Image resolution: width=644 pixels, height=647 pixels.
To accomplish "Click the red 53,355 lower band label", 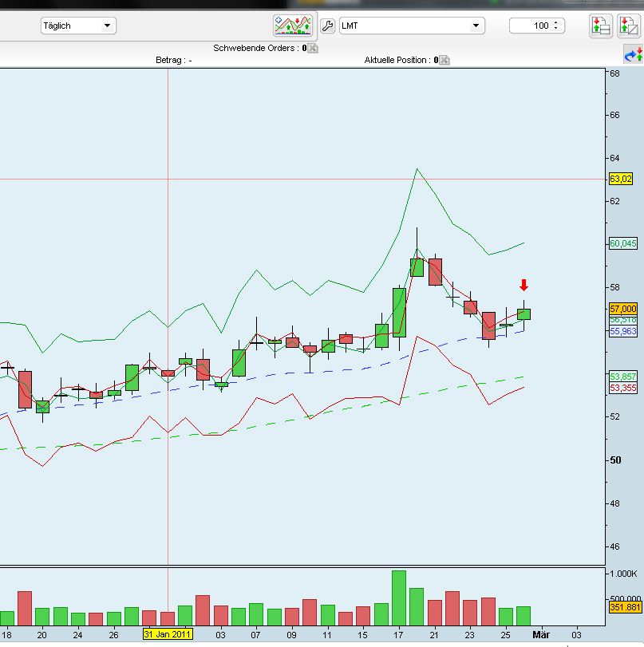I will (x=622, y=388).
